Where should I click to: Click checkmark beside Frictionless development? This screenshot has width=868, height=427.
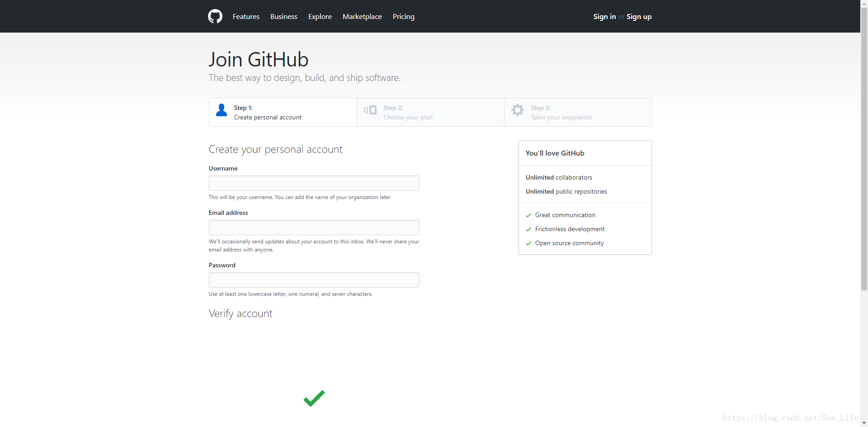pyautogui.click(x=528, y=229)
